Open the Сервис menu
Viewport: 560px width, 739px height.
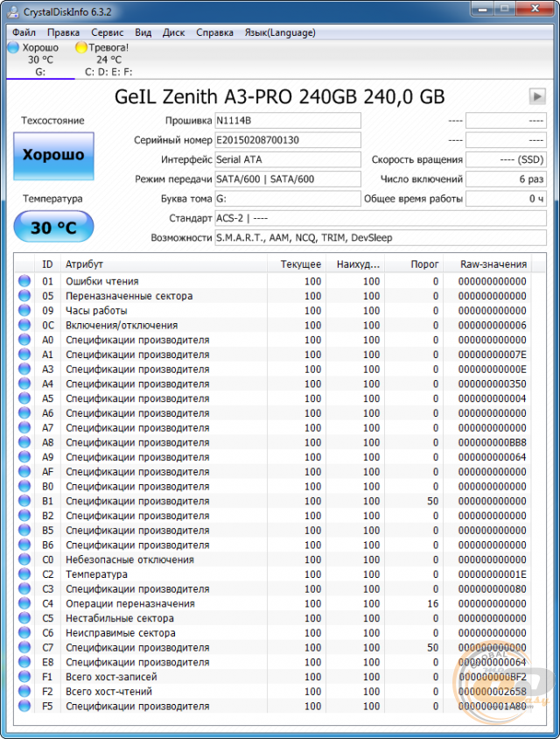click(108, 32)
